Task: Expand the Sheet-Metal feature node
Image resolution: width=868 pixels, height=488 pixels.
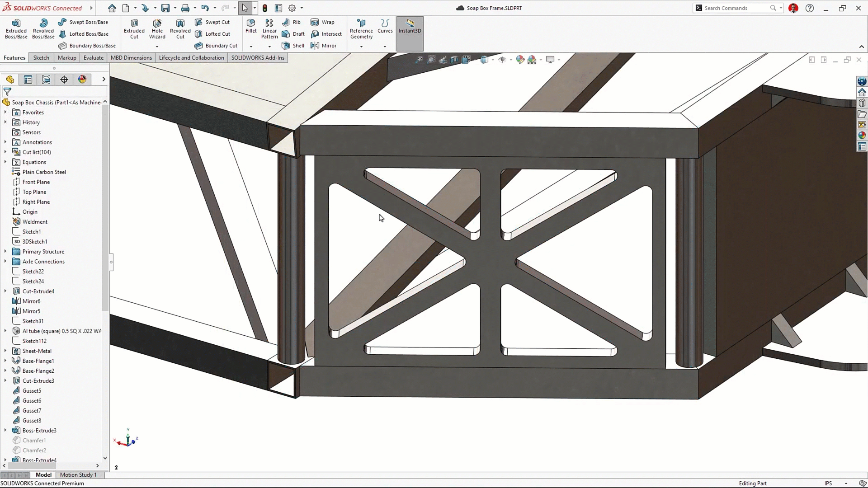Action: coord(5,351)
